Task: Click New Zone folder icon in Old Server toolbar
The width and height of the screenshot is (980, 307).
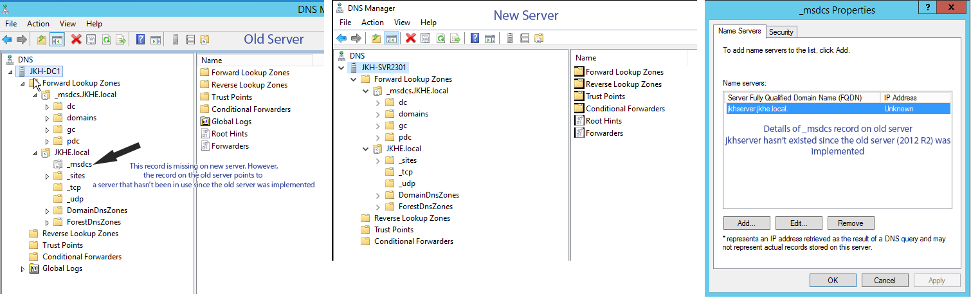Action: (205, 40)
